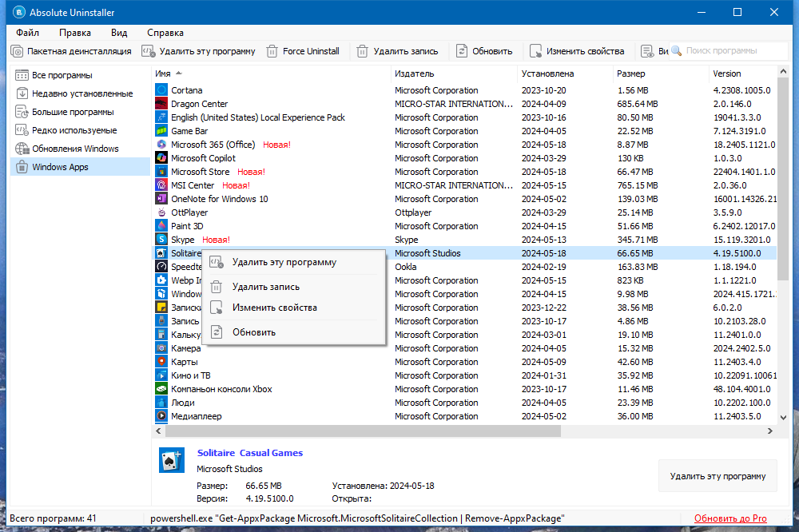
Task: Click the Удалить эту программу button at bottom right
Action: click(718, 476)
